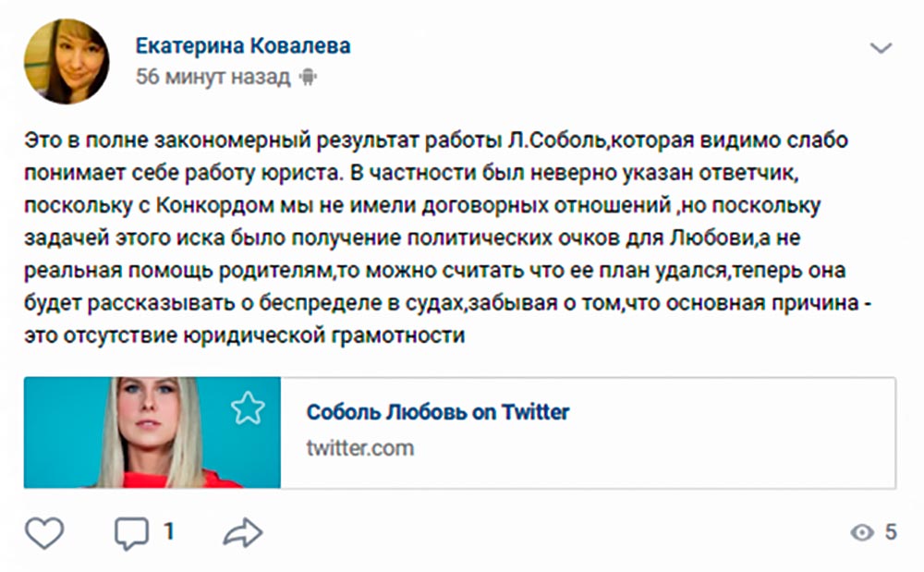Open the author's round profile avatar
Viewport: 924px width, 572px height.
click(66, 61)
